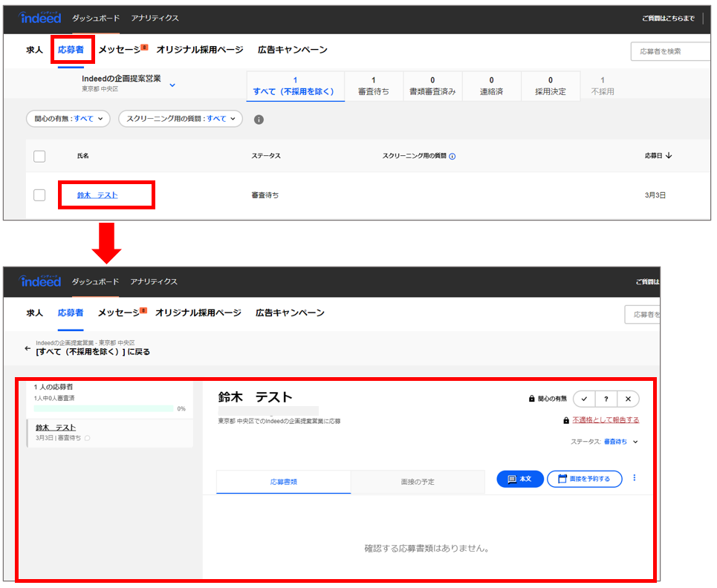Switch to the 応募書類 tab
The width and height of the screenshot is (717, 588).
click(284, 482)
